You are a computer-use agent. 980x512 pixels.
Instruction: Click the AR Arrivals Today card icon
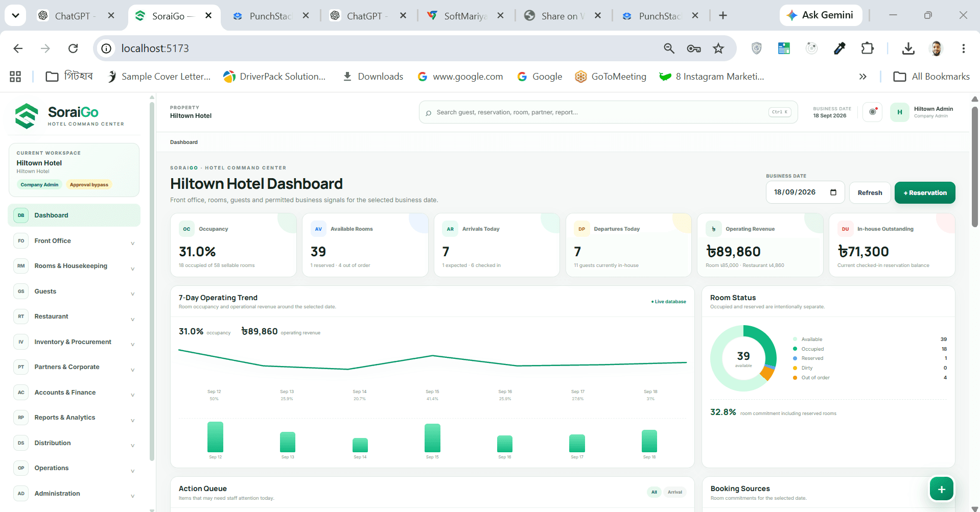[x=450, y=229]
